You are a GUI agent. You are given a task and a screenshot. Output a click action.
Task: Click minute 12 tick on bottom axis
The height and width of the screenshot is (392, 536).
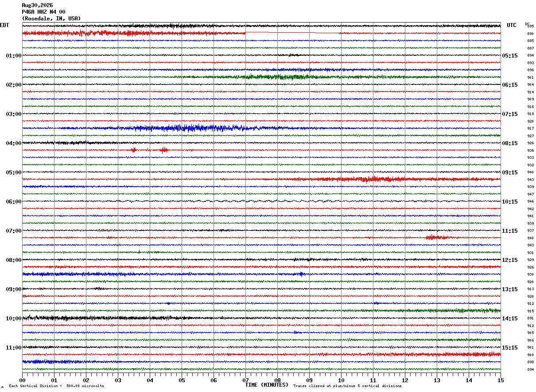[405, 380]
